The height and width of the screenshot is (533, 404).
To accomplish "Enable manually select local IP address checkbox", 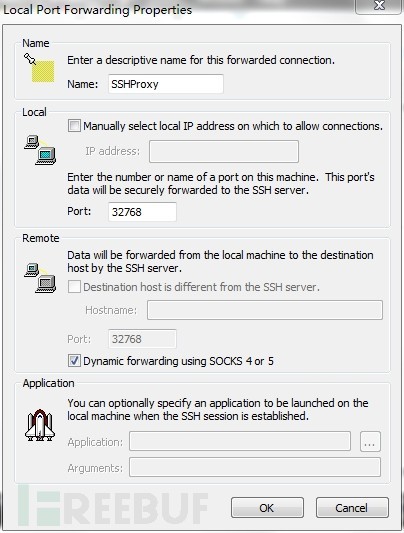I will 74,126.
